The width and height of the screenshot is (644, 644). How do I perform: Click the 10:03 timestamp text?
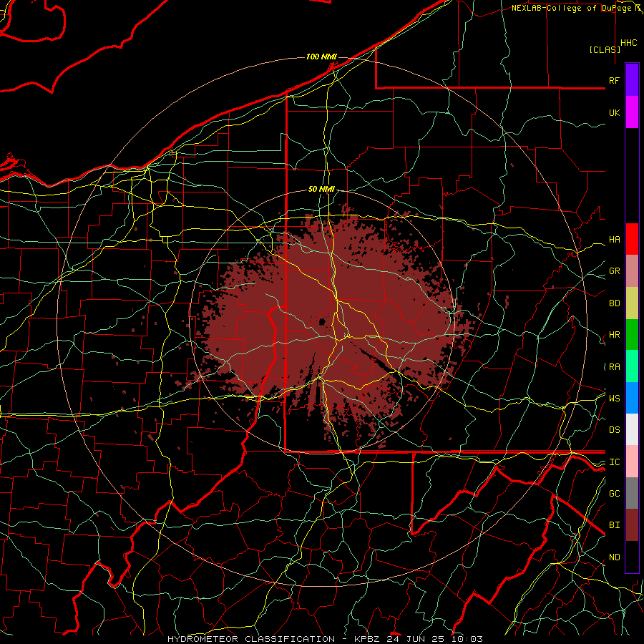point(467,639)
